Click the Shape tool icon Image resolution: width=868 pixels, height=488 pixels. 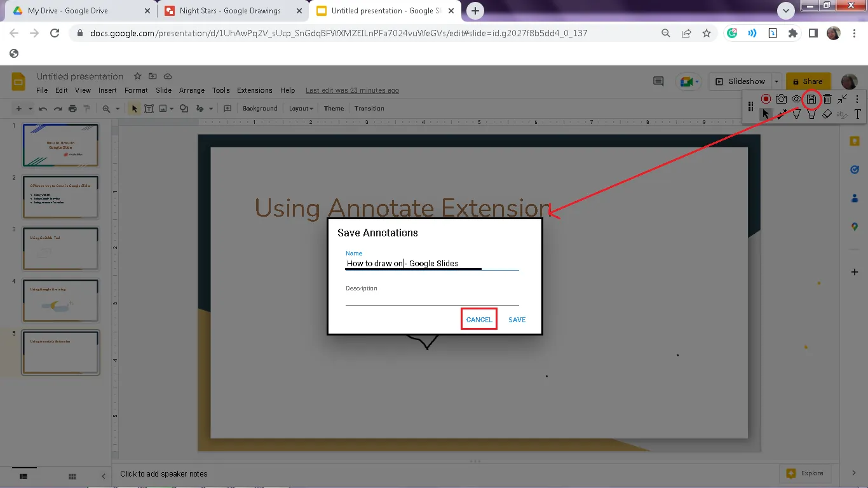point(184,109)
